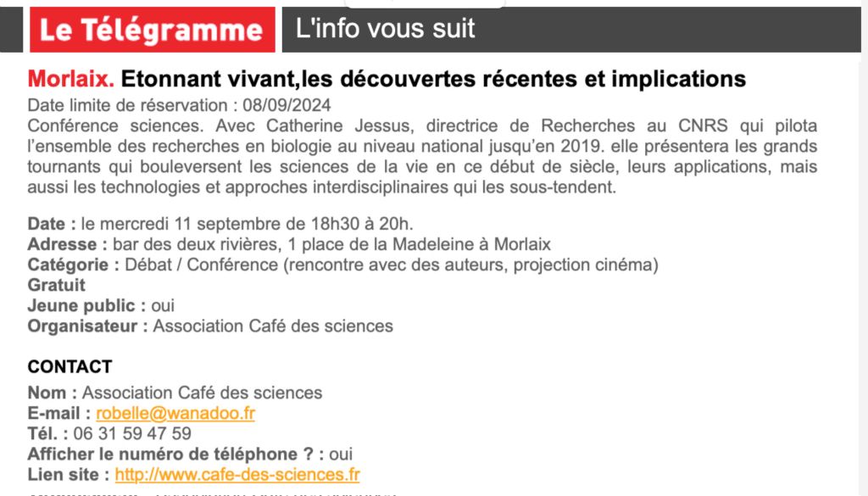Viewport: 868px width, 496px height.
Task: Click the name Catherine Jessus in description
Action: pyautogui.click(x=339, y=125)
